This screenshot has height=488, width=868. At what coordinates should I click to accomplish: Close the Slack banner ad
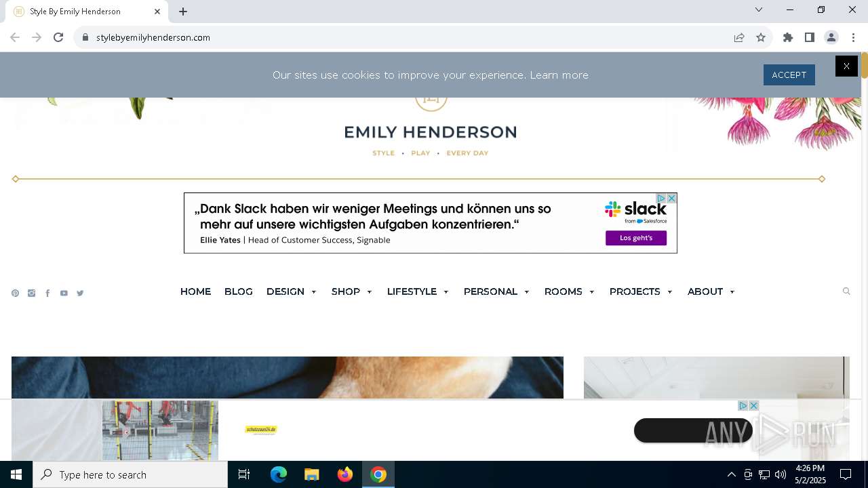pyautogui.click(x=671, y=198)
